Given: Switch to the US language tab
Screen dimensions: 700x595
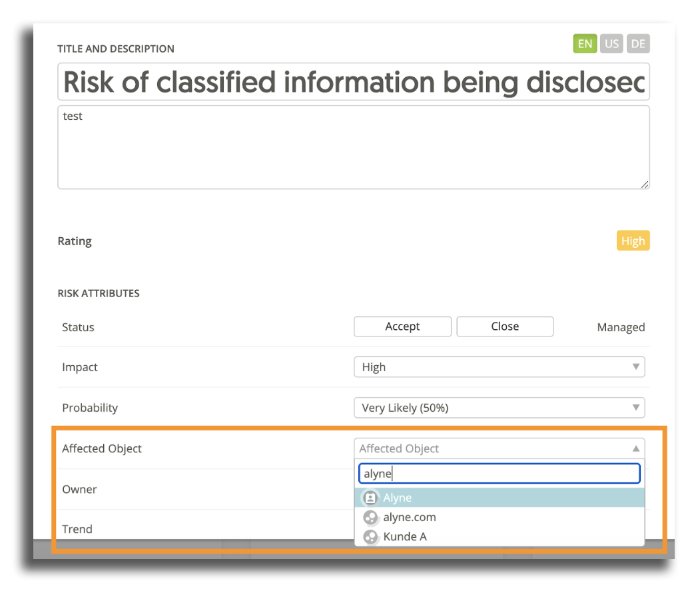Looking at the screenshot, I should (x=611, y=44).
